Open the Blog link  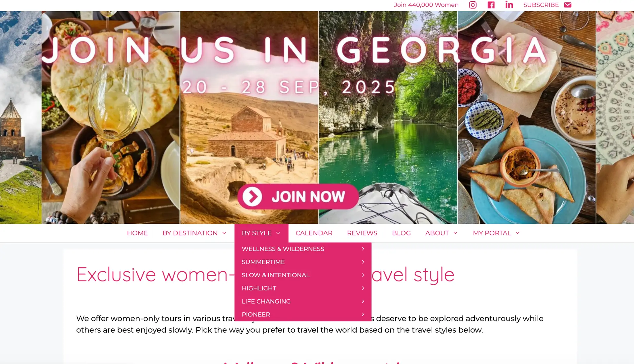pos(401,233)
